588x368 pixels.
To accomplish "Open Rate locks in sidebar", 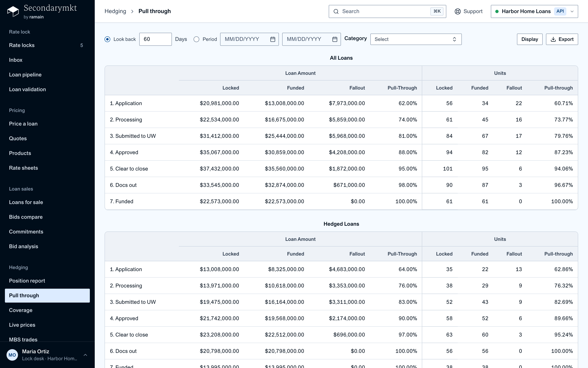I will (x=47, y=45).
